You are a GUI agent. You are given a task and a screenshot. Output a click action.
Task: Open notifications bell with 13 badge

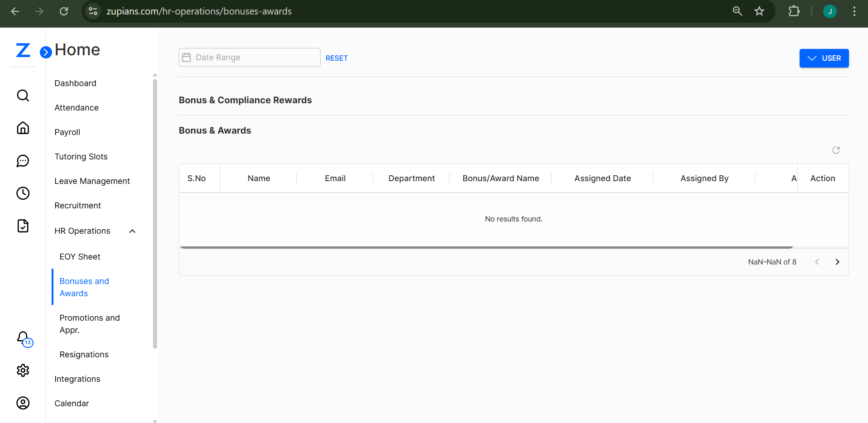coord(23,337)
